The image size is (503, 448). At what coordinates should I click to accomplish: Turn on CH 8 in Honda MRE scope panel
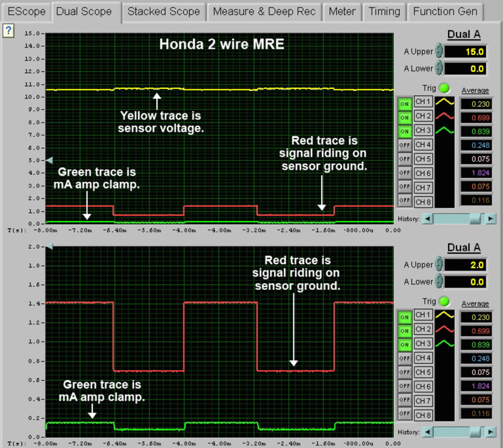pos(405,201)
